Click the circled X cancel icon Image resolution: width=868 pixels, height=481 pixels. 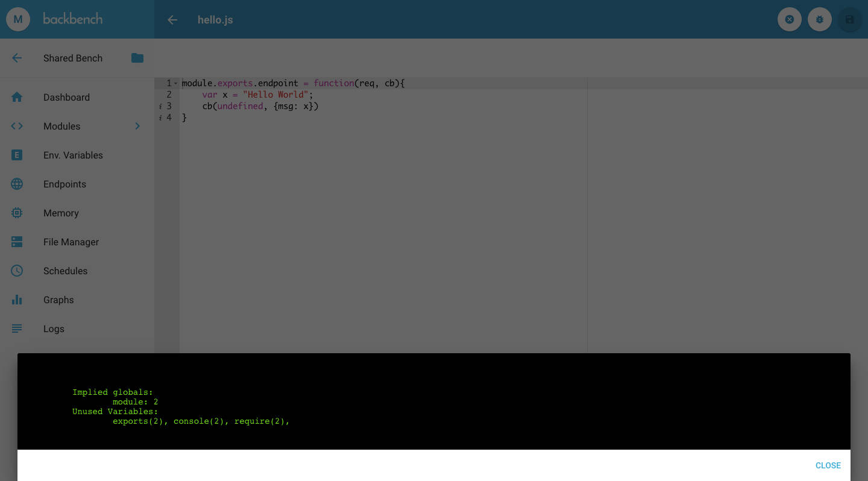point(789,19)
